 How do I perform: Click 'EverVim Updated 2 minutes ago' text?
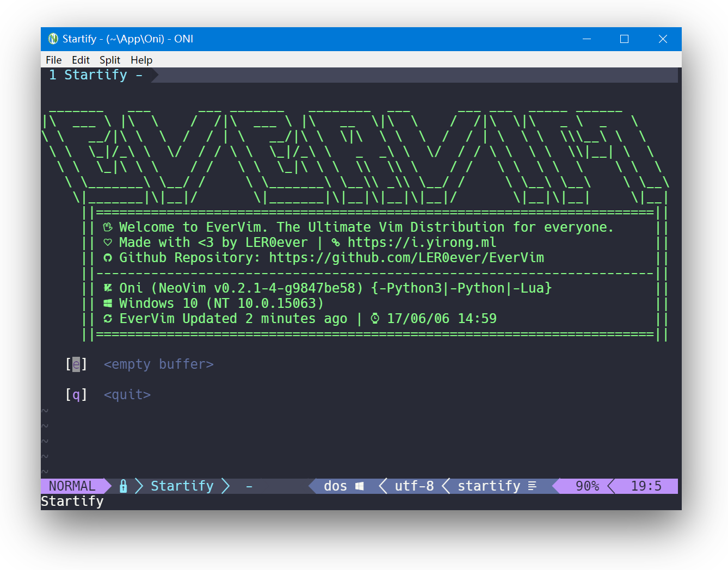(233, 319)
